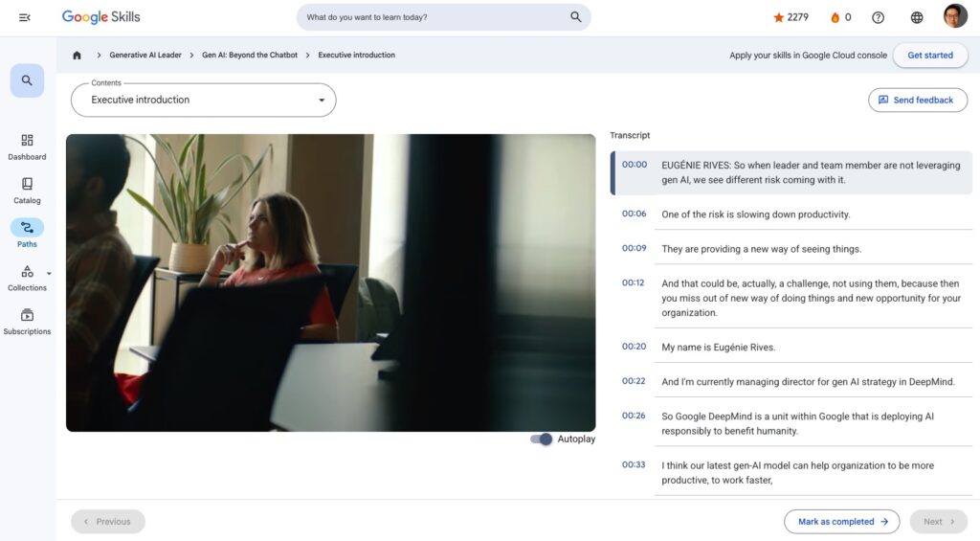980x541 pixels.
Task: Open Generative AI Leader breadcrumb
Action: pyautogui.click(x=145, y=56)
